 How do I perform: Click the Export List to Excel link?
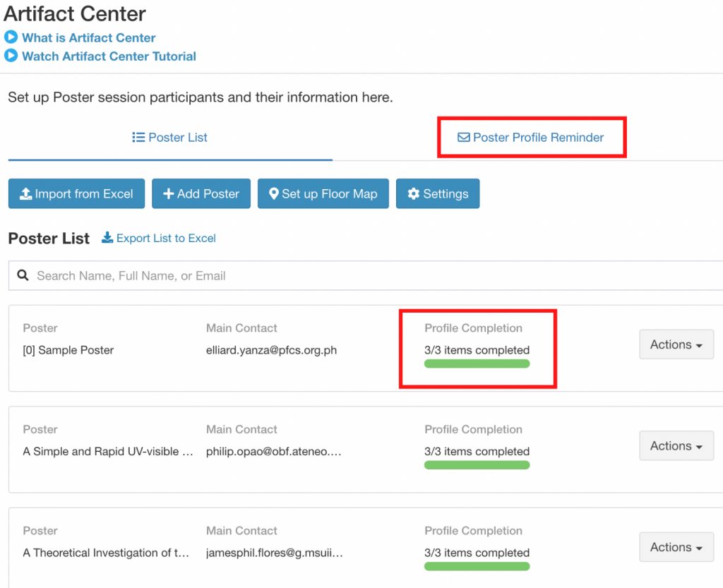166,238
